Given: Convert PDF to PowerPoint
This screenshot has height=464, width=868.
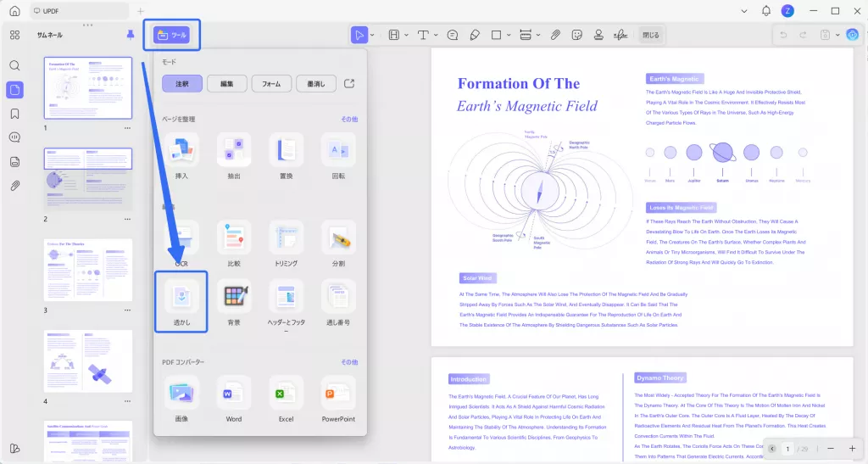Looking at the screenshot, I should pyautogui.click(x=338, y=400).
